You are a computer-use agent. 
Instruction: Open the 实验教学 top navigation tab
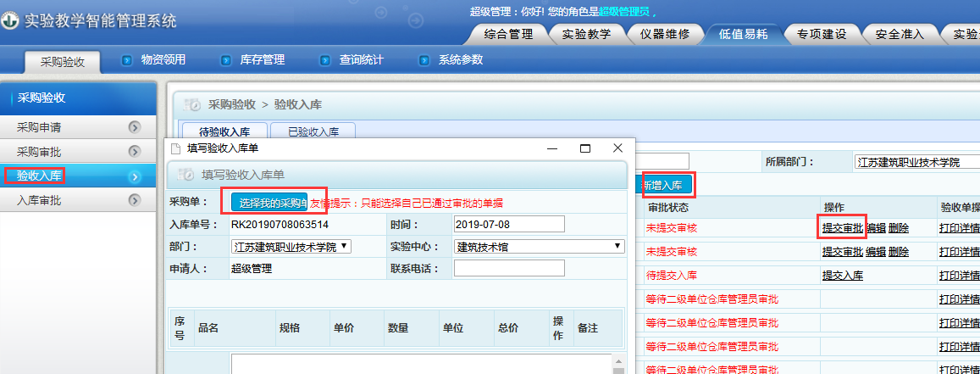click(x=586, y=35)
